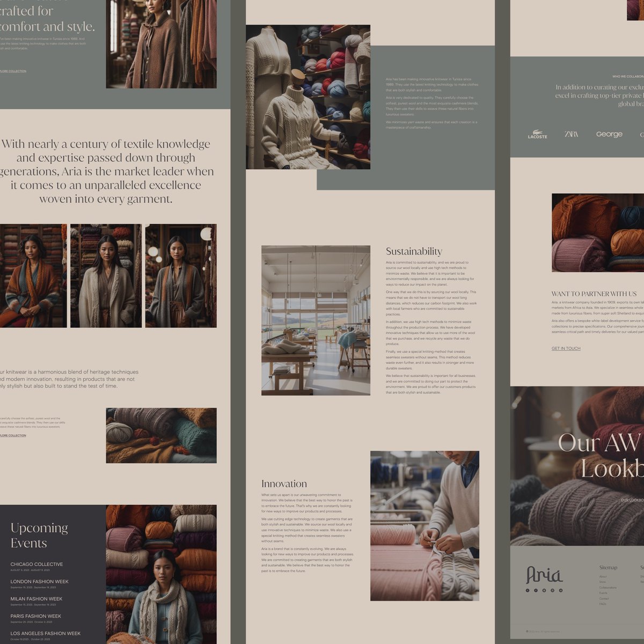Click the Zara brand logo

tap(572, 134)
